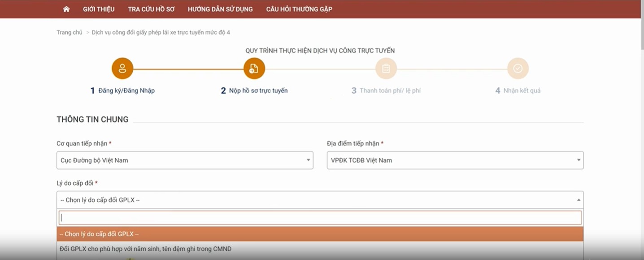This screenshot has width=644, height=260.
Task: Open Câu Hỏi Thường Gặp menu
Action: pos(299,9)
